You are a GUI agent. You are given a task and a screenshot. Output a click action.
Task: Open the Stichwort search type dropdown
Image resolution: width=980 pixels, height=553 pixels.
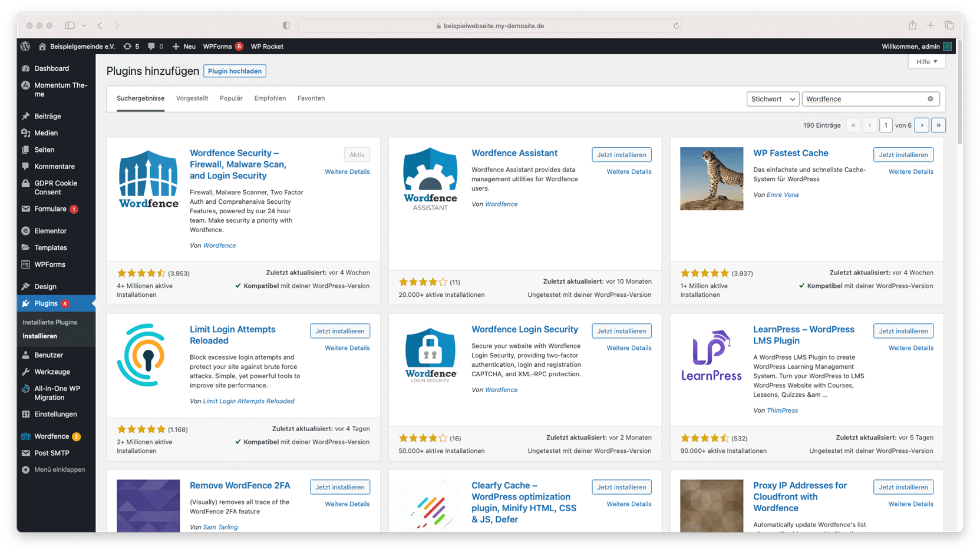point(773,99)
